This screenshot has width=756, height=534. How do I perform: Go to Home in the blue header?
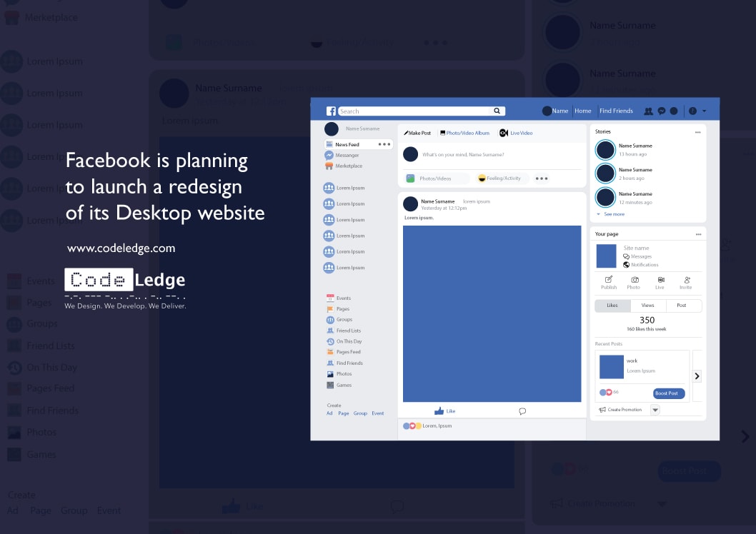click(583, 111)
